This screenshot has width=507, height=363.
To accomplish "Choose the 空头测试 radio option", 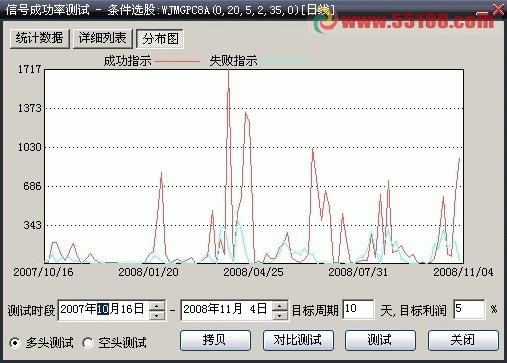I will [x=88, y=343].
